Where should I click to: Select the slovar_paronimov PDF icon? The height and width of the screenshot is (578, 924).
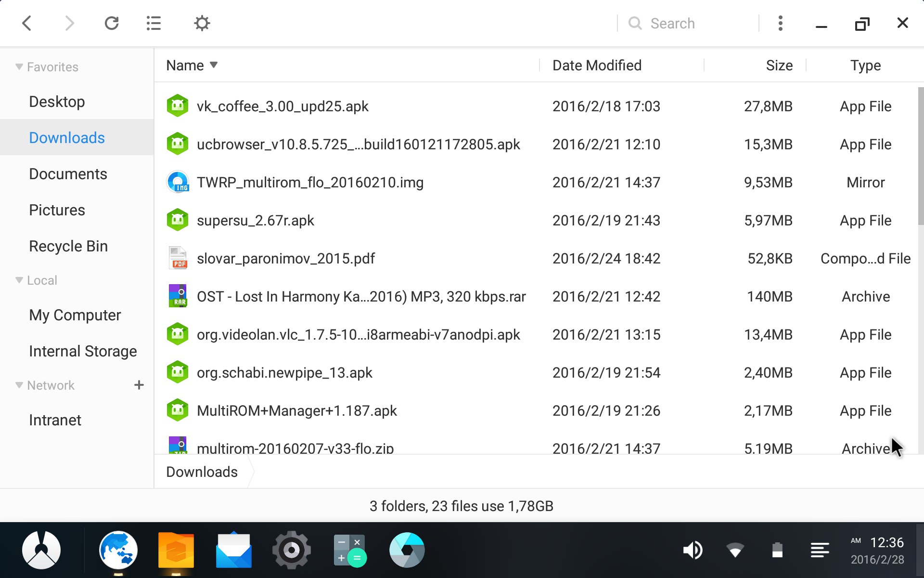tap(178, 258)
